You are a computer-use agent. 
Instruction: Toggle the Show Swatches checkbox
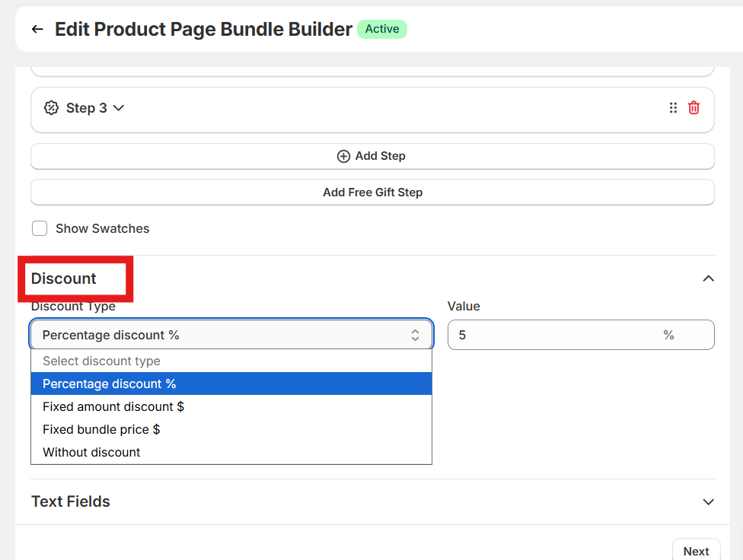[40, 228]
